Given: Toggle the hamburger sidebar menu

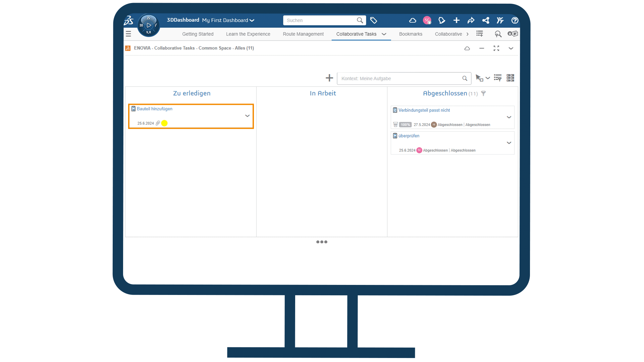Looking at the screenshot, I should pos(128,34).
